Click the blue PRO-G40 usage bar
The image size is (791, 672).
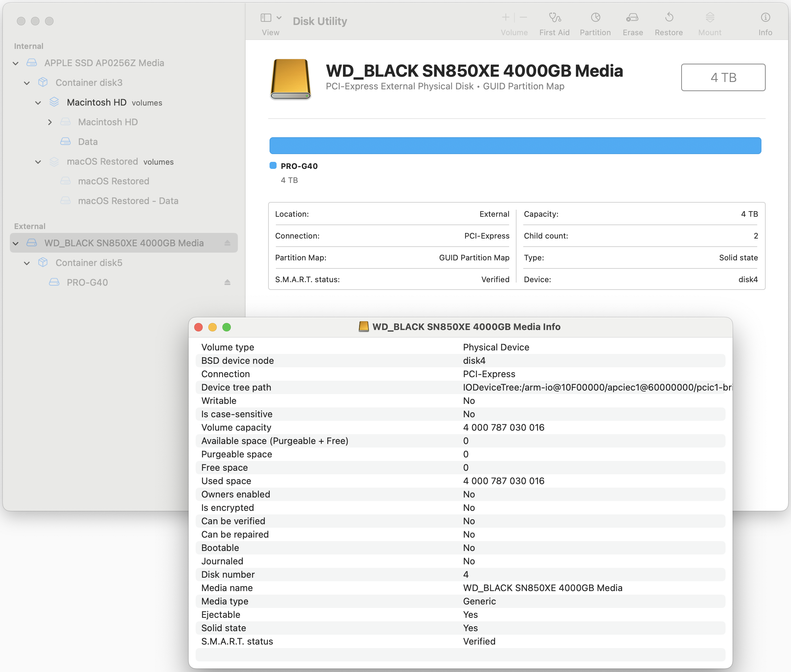pos(515,146)
